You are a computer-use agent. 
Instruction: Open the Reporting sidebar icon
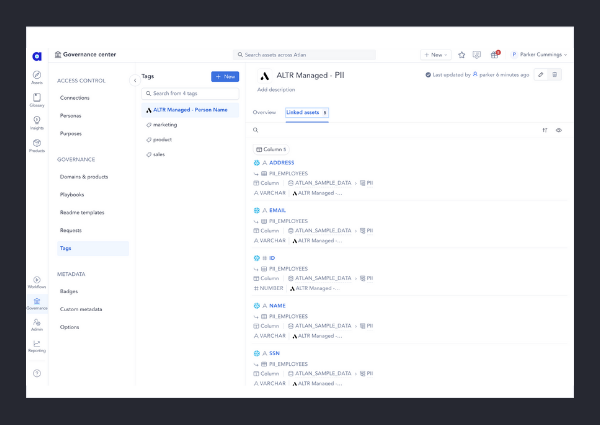coord(37,345)
